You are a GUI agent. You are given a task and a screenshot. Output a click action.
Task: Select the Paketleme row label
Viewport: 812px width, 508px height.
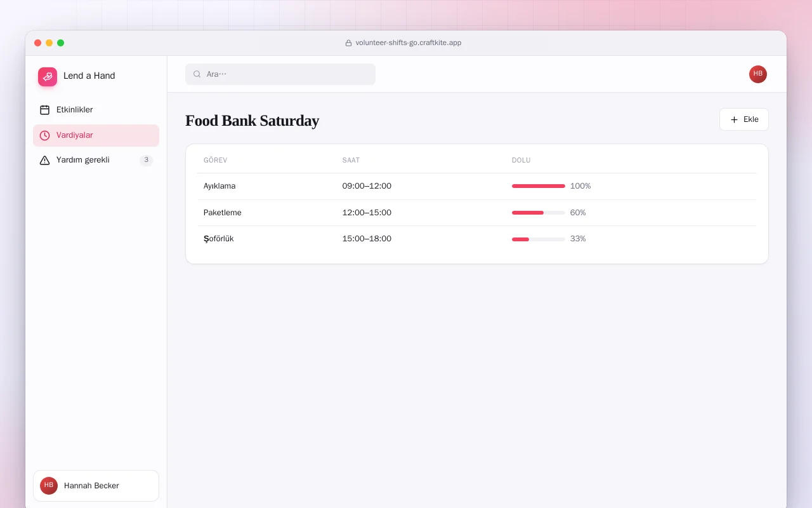(223, 213)
